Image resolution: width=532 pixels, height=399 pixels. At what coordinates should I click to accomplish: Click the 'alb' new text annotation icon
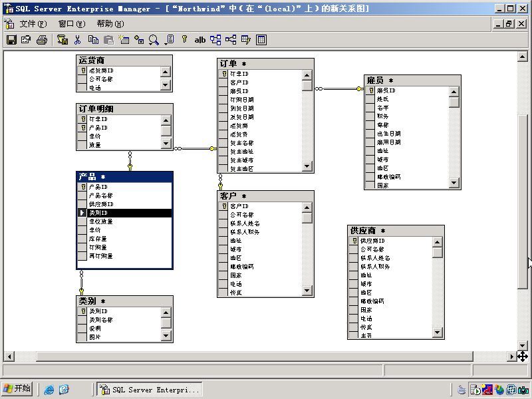coord(200,40)
